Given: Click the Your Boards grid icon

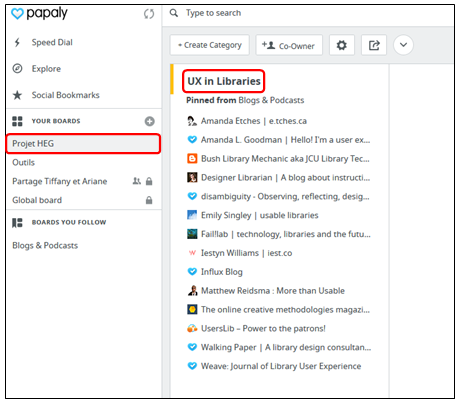Looking at the screenshot, I should pyautogui.click(x=17, y=121).
